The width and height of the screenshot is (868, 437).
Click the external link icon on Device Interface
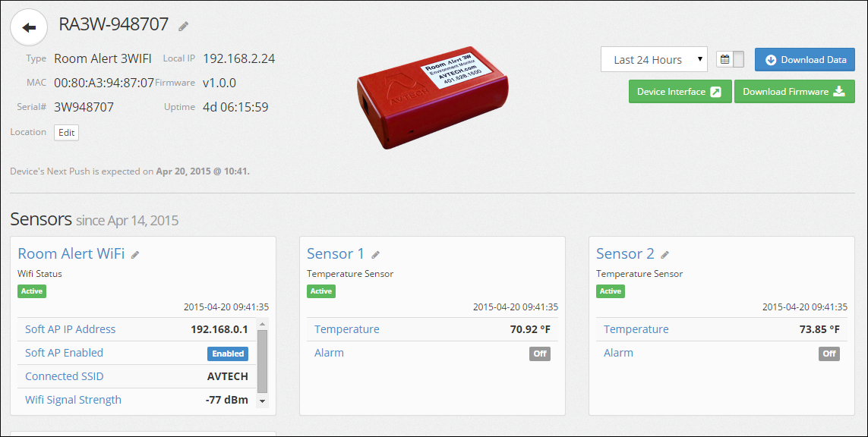pyautogui.click(x=713, y=90)
